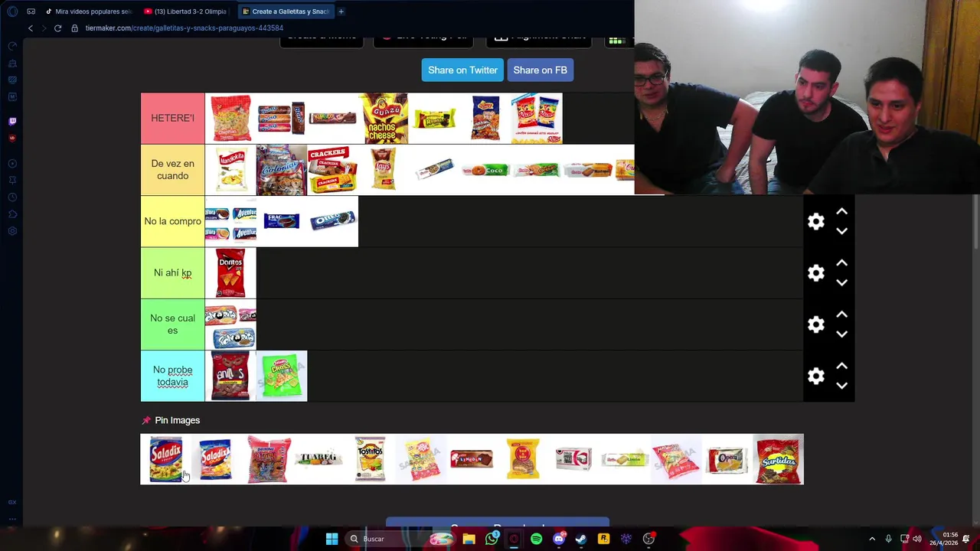Open GX Control speedometer in sidebar

12,47
